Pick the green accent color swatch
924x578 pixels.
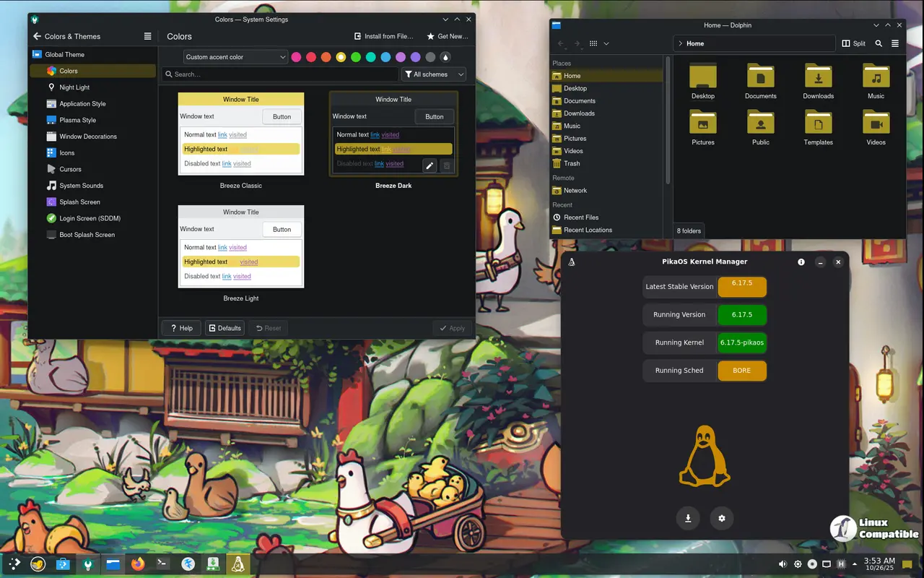(x=356, y=57)
